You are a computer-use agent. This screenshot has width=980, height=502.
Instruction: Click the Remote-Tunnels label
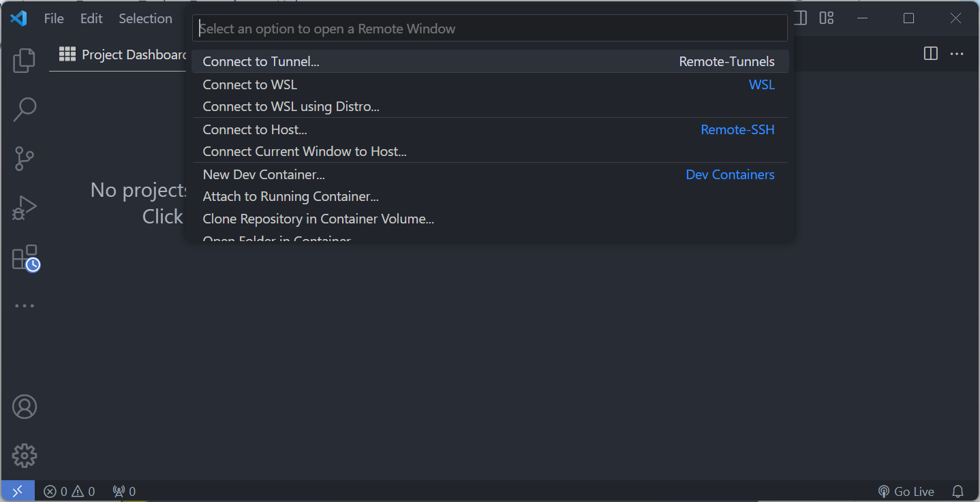point(726,61)
